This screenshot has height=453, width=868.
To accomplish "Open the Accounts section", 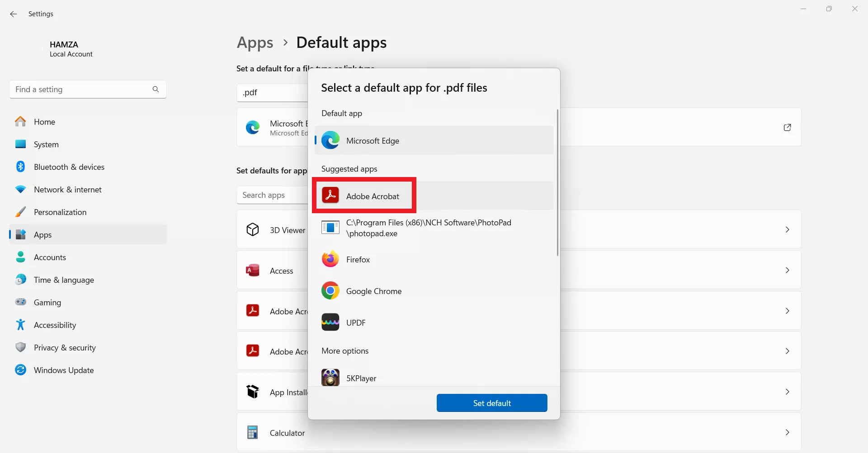I will (50, 257).
